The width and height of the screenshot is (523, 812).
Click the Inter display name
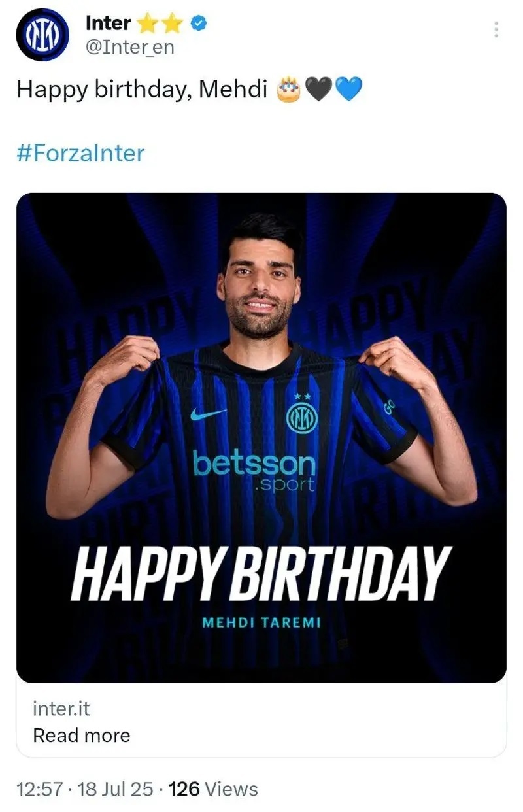pos(108,24)
